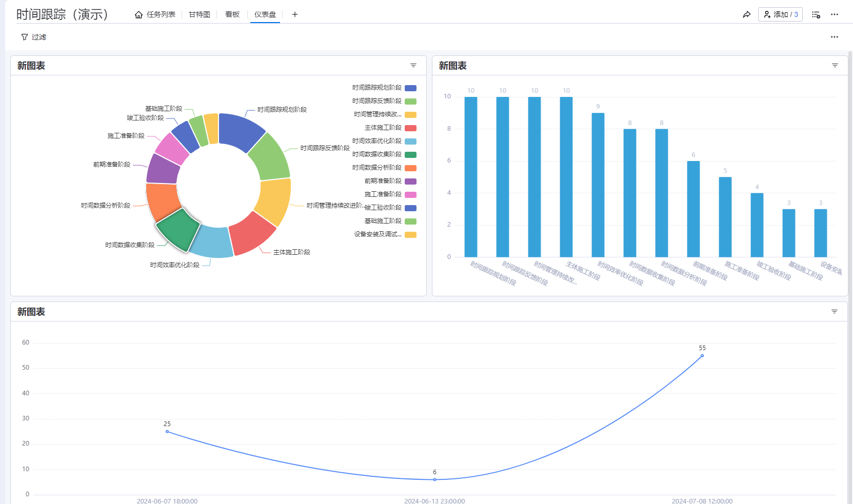The height and width of the screenshot is (504, 853).
Task: Click the 过滤 filter button
Action: 34,37
